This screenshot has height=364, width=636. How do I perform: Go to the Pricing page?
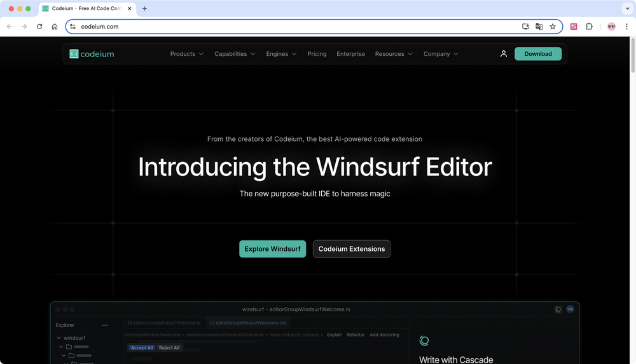[317, 54]
